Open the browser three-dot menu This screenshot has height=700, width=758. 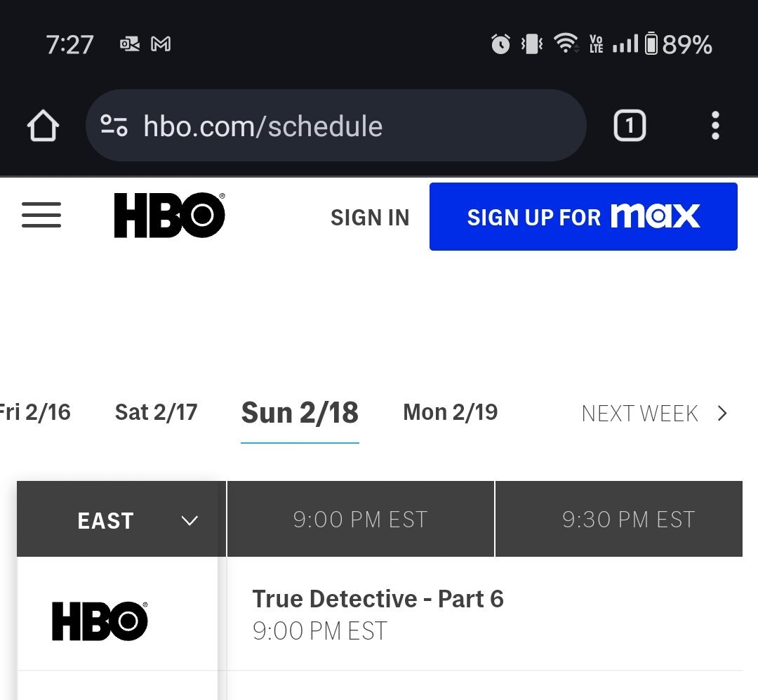(715, 126)
